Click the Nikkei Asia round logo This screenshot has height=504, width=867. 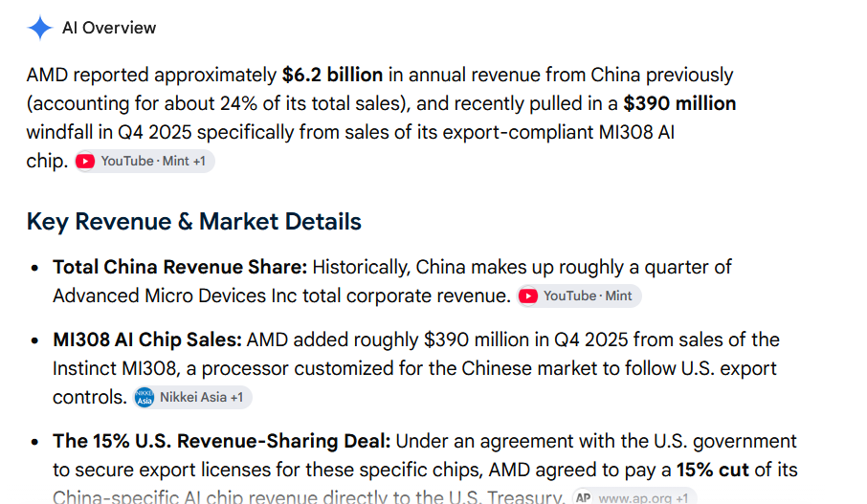click(x=144, y=397)
